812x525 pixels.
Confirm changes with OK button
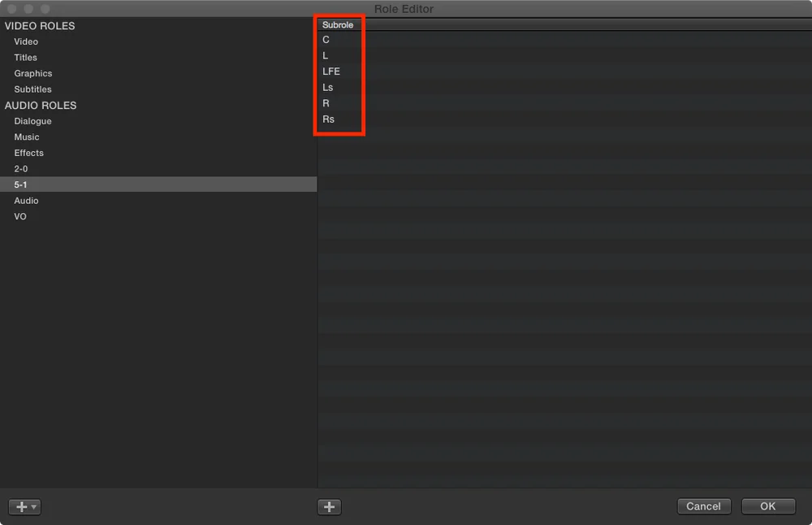[x=768, y=505]
